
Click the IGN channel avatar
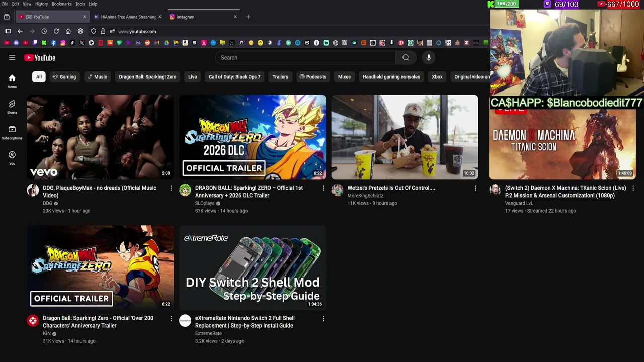(33, 320)
